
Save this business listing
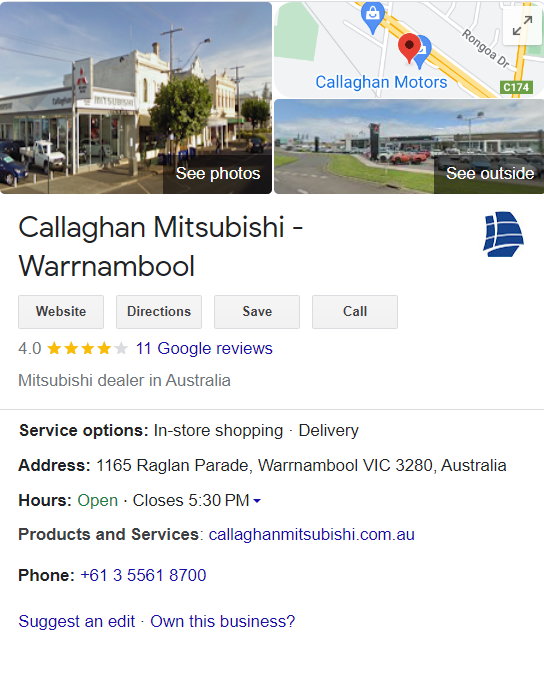[257, 312]
